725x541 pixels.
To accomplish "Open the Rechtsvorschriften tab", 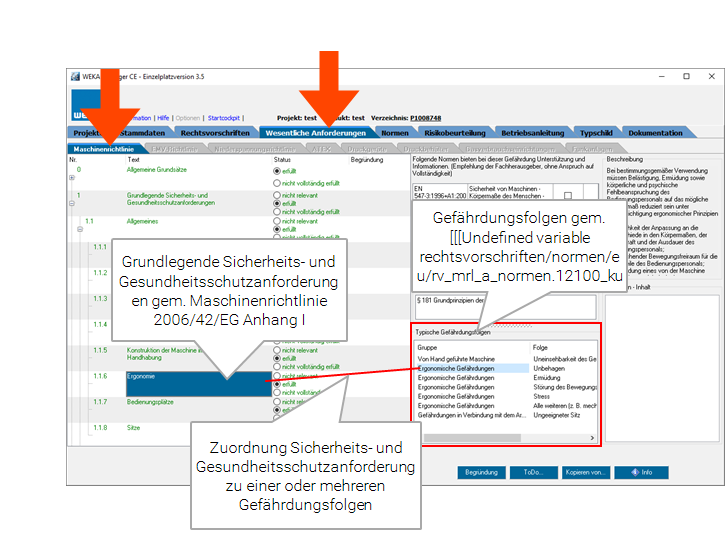I will (x=215, y=132).
